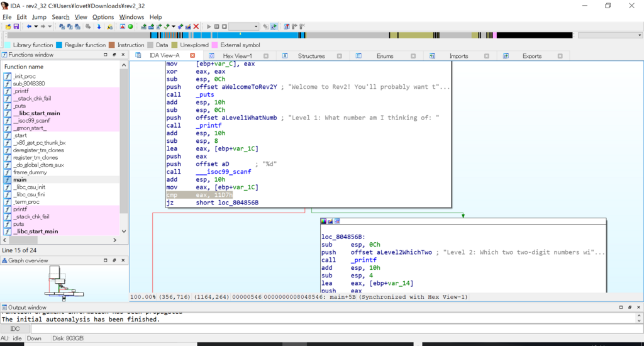Screen dimensions: 644x346
Task: Click the Function name column header
Action: pyautogui.click(x=61, y=67)
